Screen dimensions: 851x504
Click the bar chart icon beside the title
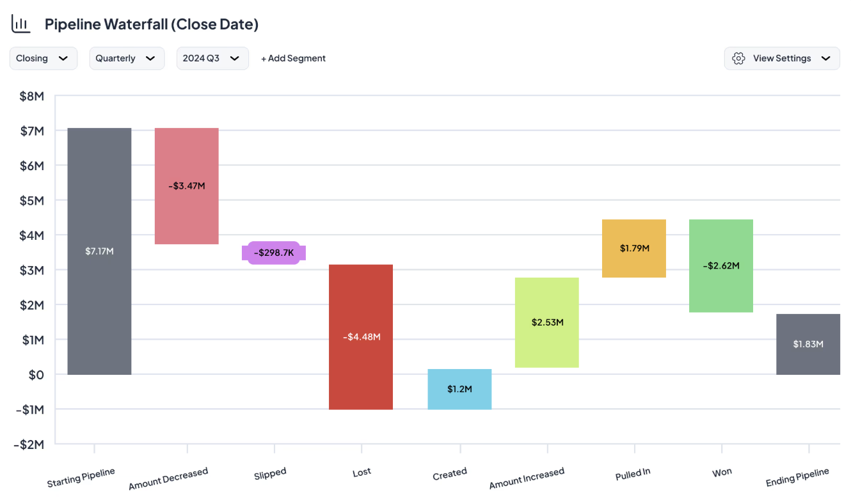(21, 22)
